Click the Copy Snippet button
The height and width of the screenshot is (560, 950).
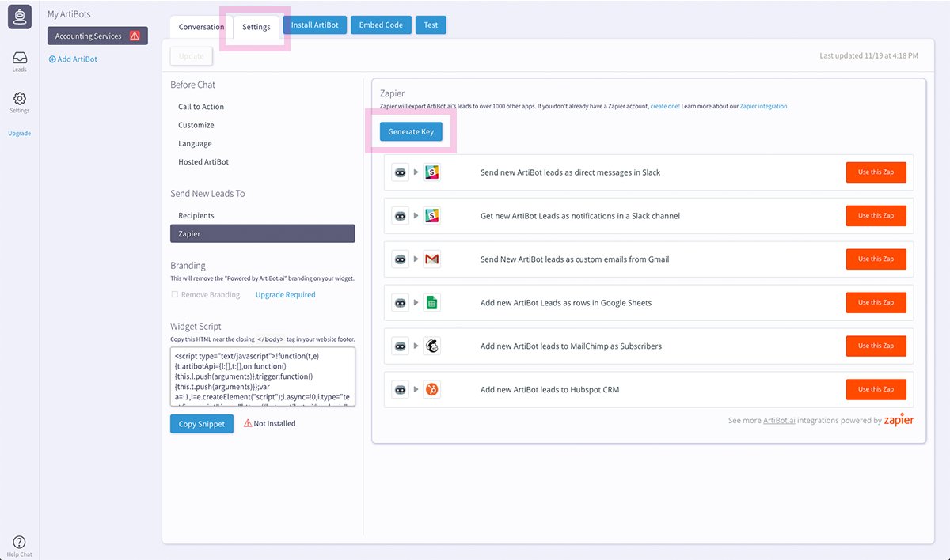[202, 424]
